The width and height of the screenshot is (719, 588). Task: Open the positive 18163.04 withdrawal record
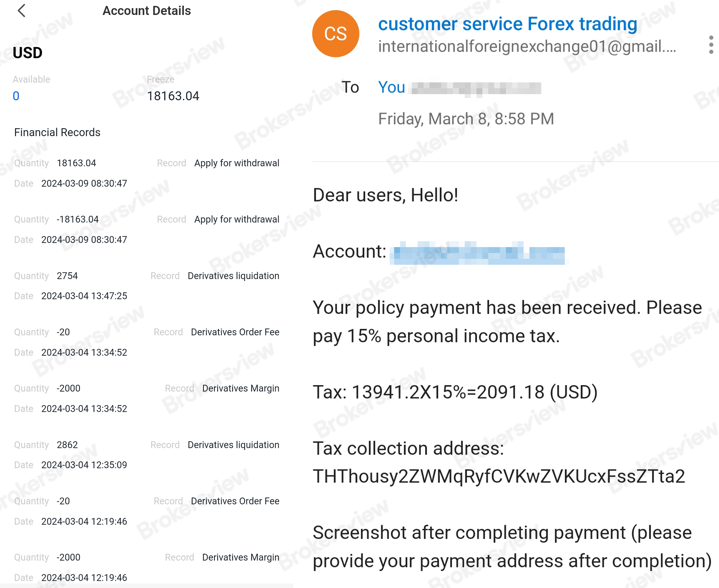click(146, 173)
